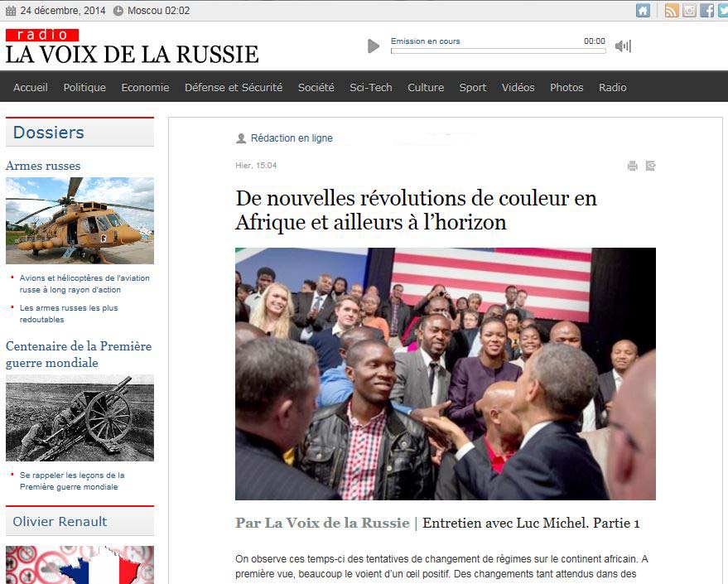Click the main article photo

click(x=446, y=374)
